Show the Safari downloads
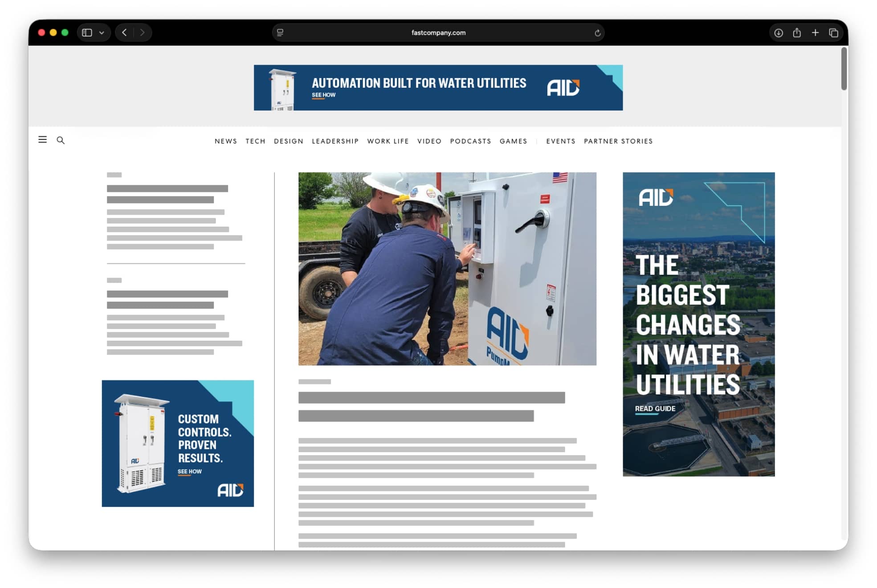 (x=779, y=33)
